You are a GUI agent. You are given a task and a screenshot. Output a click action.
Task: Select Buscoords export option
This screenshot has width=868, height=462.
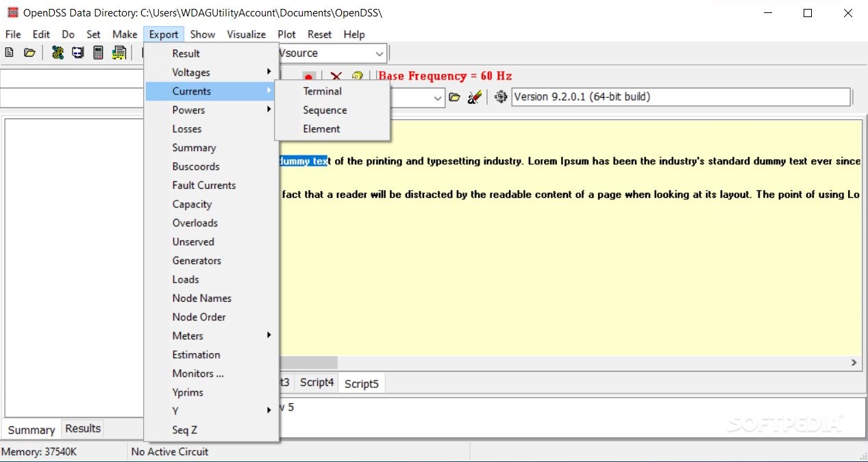coord(212,166)
